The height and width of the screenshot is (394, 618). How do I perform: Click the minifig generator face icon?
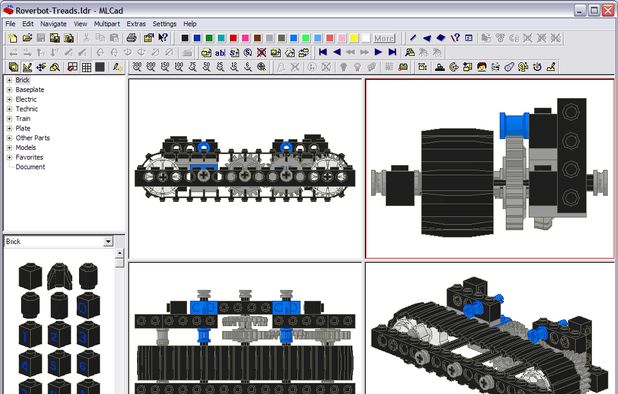pos(481,67)
